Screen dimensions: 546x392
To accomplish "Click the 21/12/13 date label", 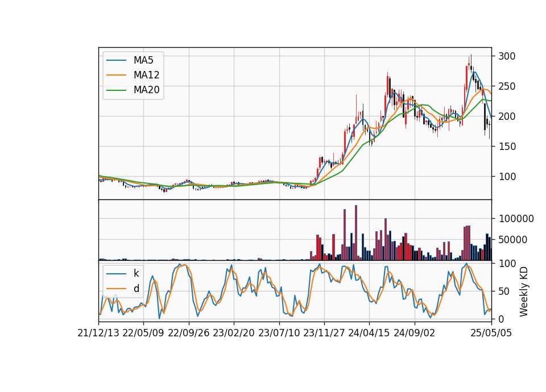I will pos(98,333).
